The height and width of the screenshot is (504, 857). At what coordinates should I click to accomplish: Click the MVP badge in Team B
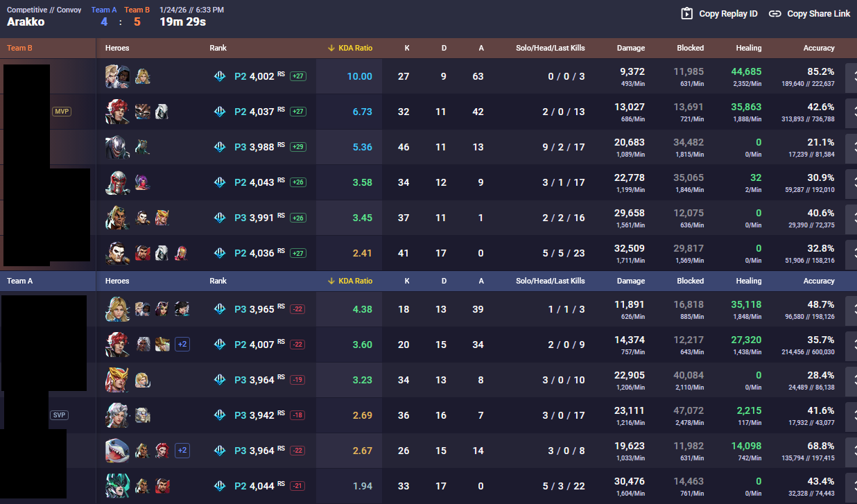coord(62,112)
